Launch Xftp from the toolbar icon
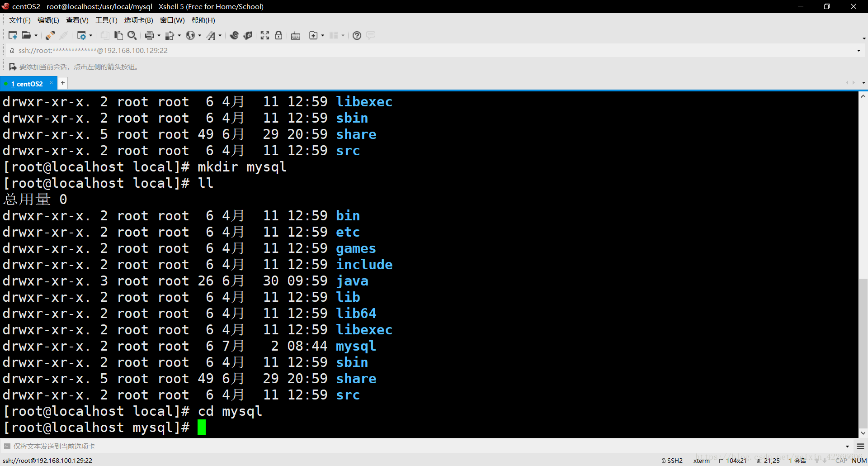This screenshot has width=868, height=466. [234, 35]
